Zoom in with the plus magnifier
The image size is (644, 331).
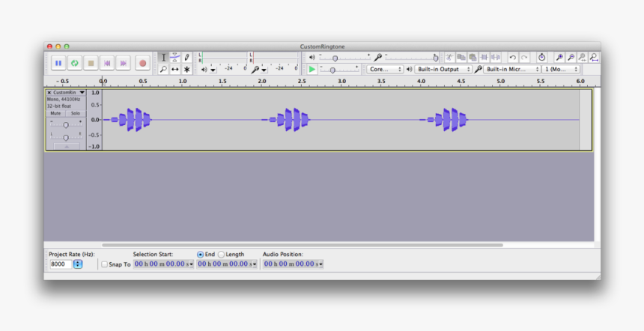coord(559,58)
